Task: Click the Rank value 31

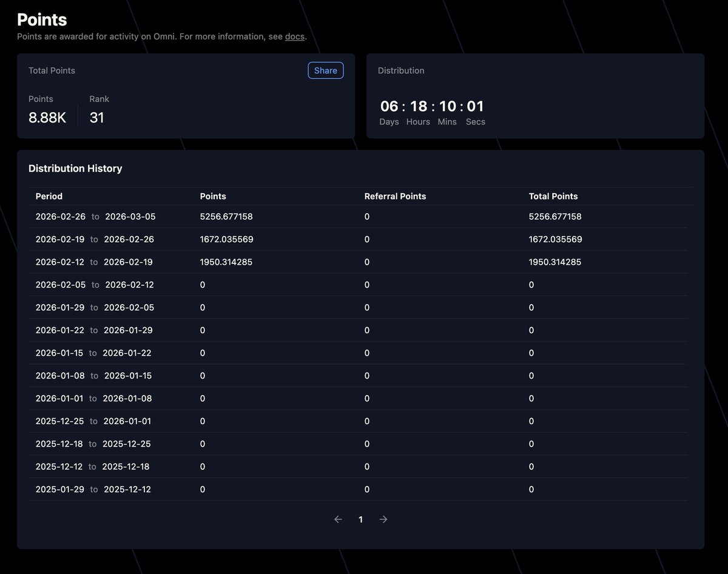Action: 96,118
